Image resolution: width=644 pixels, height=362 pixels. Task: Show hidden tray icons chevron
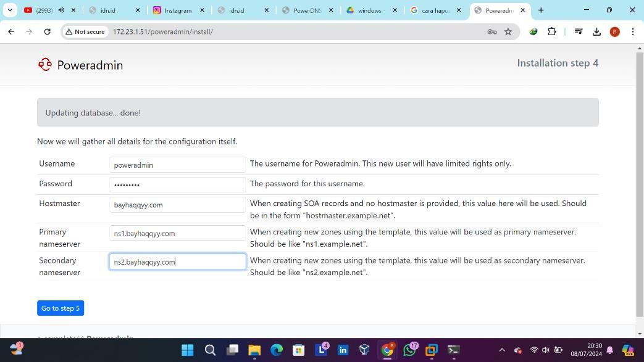(502, 350)
